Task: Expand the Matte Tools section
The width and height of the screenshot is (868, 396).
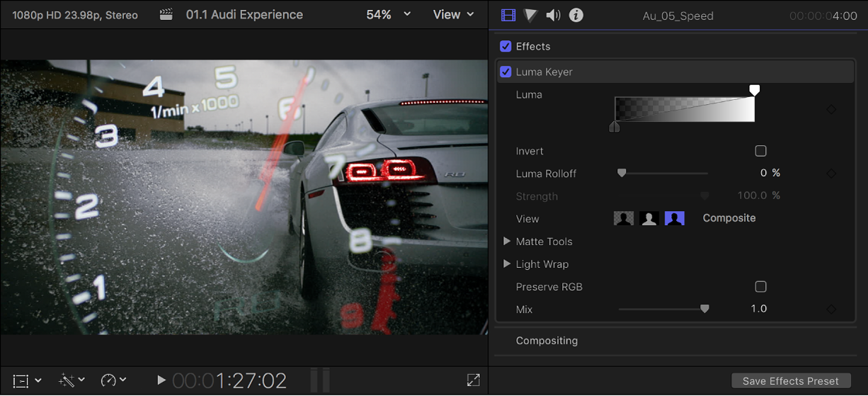Action: tap(507, 242)
